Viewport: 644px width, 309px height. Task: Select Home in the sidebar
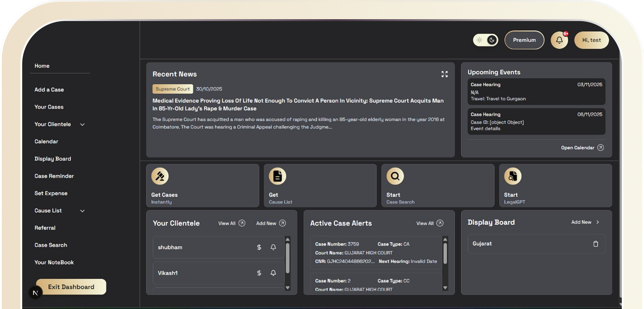pos(42,66)
